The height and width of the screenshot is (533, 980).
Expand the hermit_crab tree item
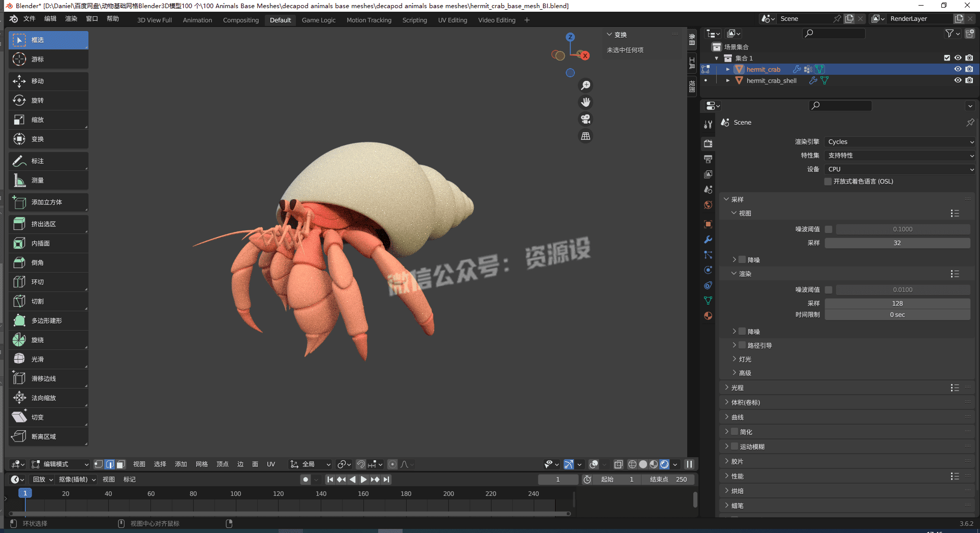(x=728, y=69)
